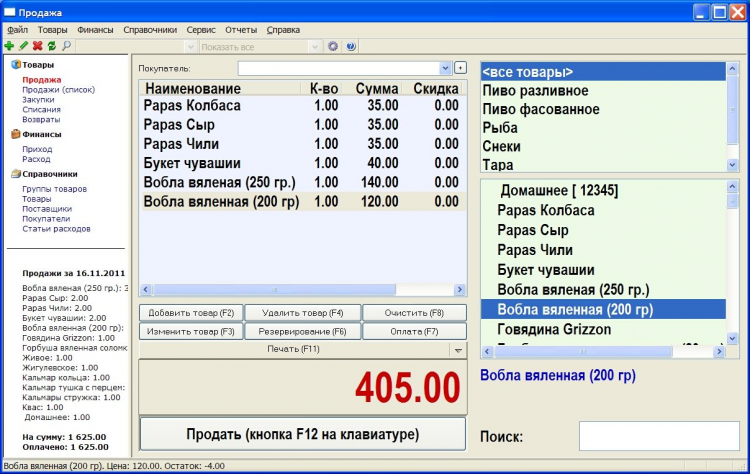Viewport: 750px width, 474px height.
Task: Click the Финансы section icon in sidebar
Action: pos(16,134)
